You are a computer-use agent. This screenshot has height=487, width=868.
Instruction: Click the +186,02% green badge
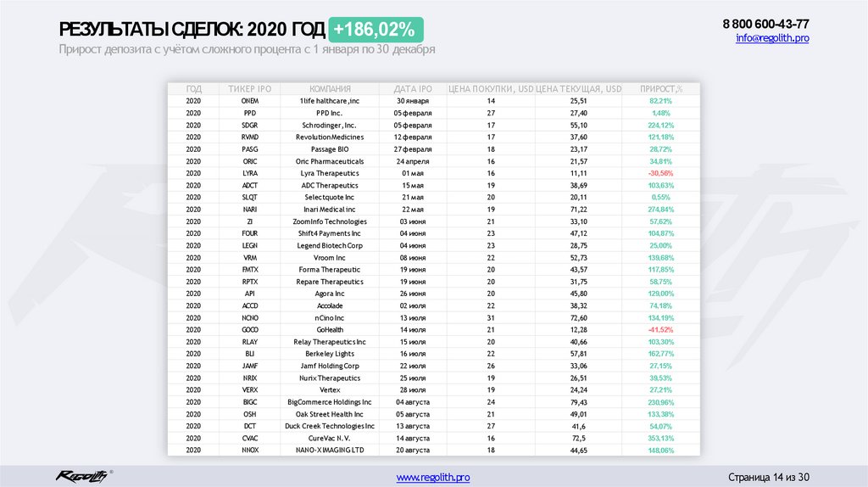[x=376, y=30]
